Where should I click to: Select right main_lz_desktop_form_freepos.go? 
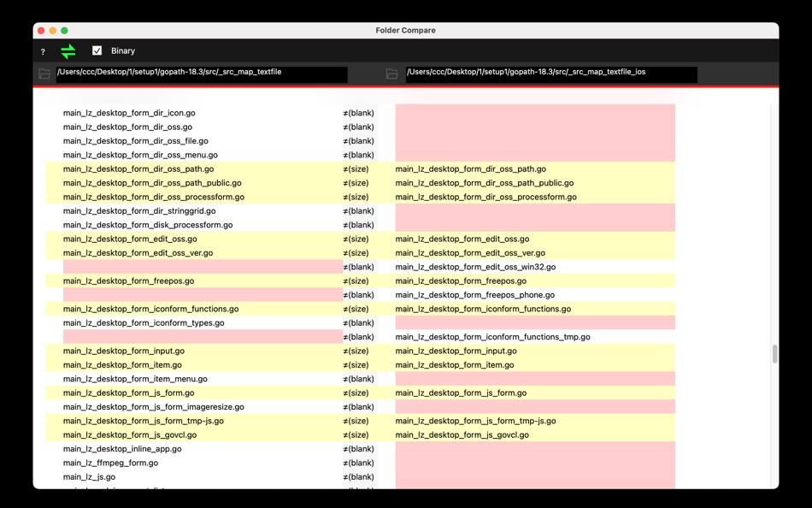tap(461, 281)
